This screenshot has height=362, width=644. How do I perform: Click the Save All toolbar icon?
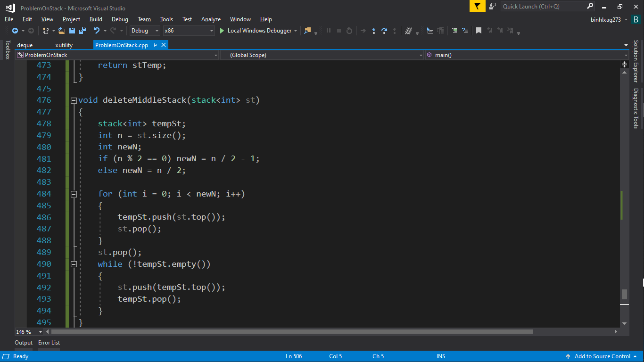click(x=82, y=31)
